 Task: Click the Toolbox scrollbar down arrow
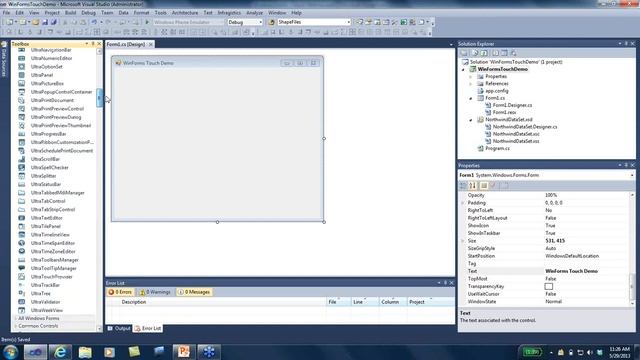tap(99, 328)
